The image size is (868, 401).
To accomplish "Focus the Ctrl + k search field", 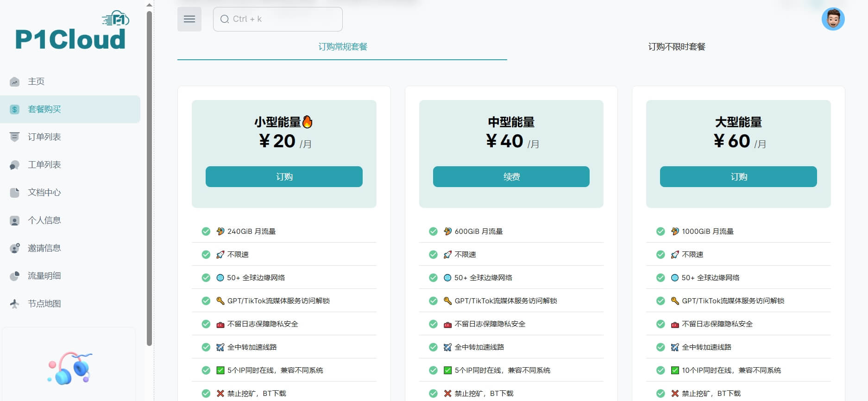I will pos(278,19).
